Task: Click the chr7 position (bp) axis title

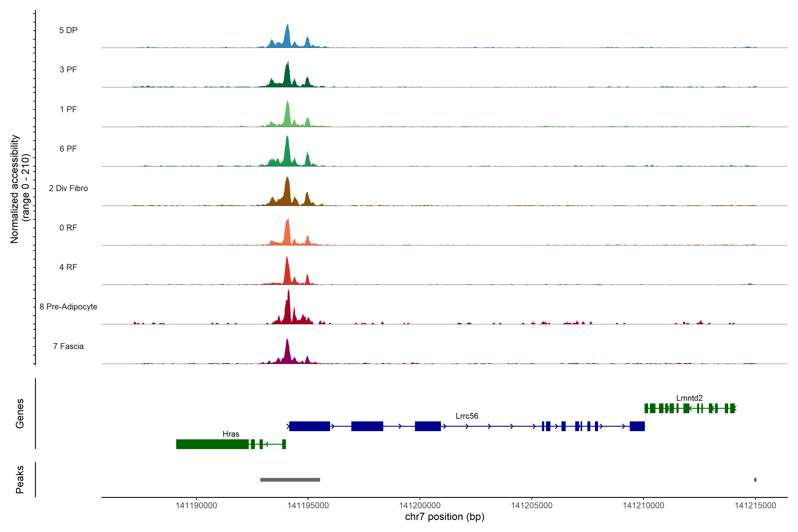Action: pos(444,517)
